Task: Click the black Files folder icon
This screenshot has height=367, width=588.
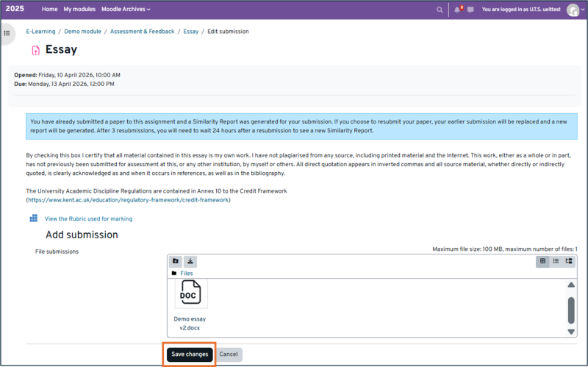Action: click(174, 273)
